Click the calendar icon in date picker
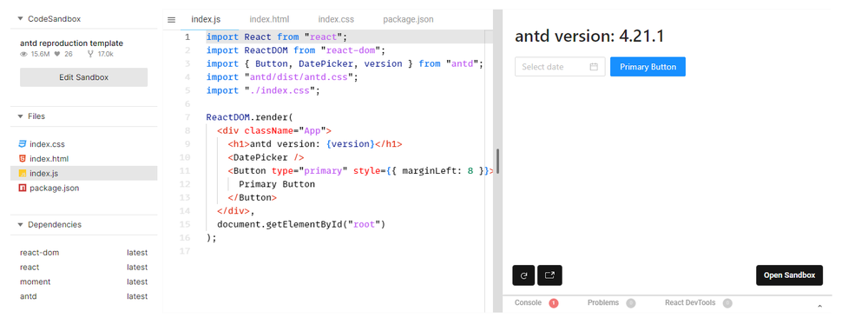Viewport: 868px width, 331px height. coord(594,67)
